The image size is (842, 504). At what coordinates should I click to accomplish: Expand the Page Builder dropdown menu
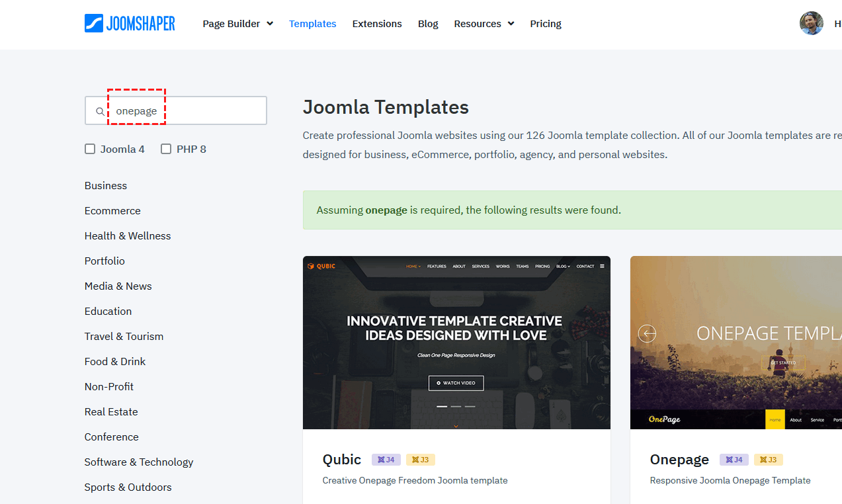(x=237, y=24)
